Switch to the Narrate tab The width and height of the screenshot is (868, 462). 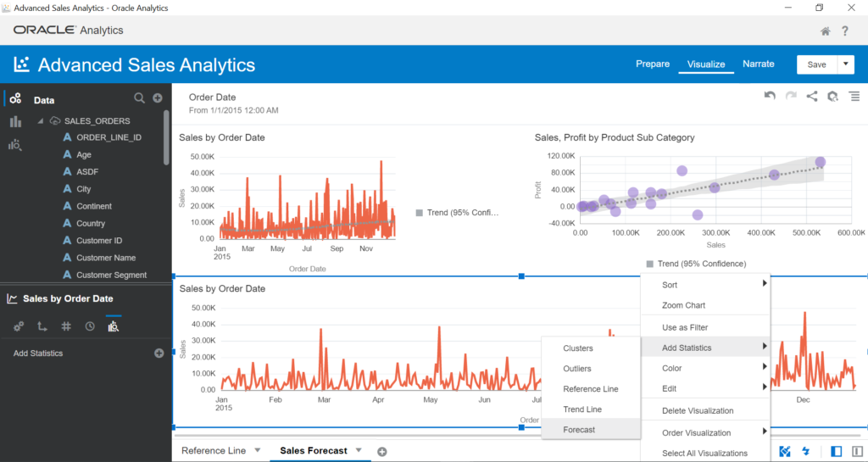click(759, 64)
